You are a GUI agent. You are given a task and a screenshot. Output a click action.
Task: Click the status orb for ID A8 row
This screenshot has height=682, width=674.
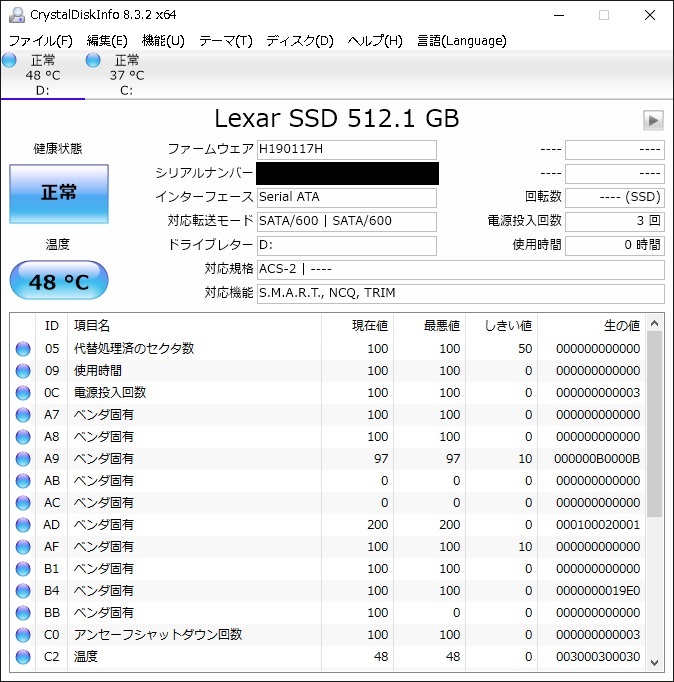pos(23,437)
